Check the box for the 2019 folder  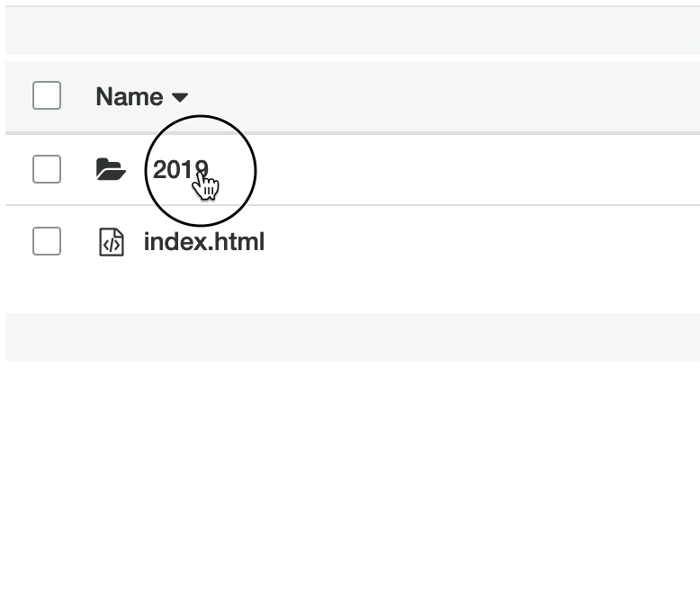point(47,169)
